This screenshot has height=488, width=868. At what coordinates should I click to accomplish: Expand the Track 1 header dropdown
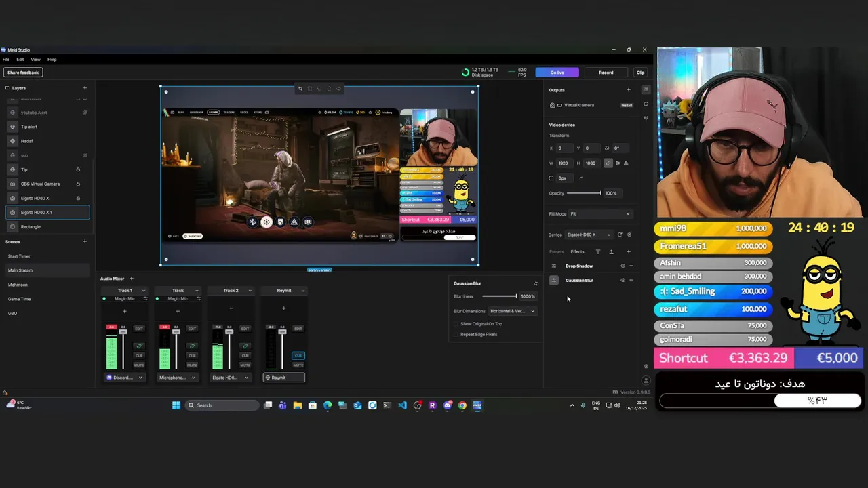tap(143, 291)
